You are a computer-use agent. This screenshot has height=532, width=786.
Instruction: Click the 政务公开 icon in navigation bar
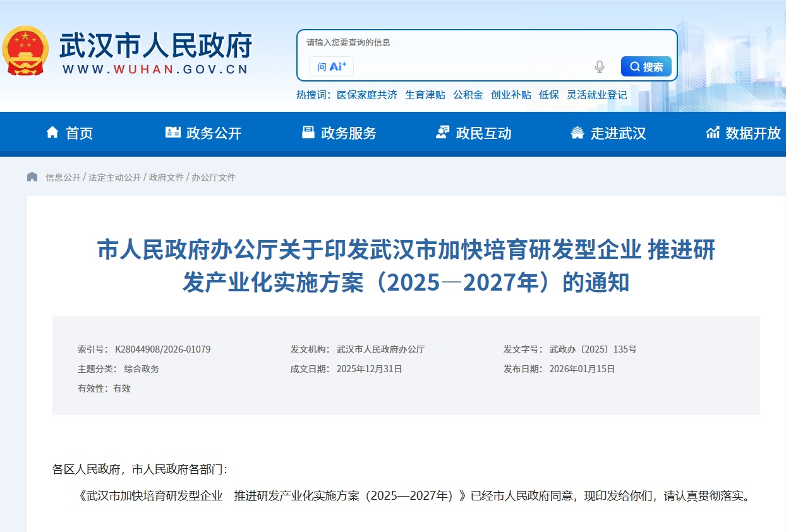coord(172,133)
